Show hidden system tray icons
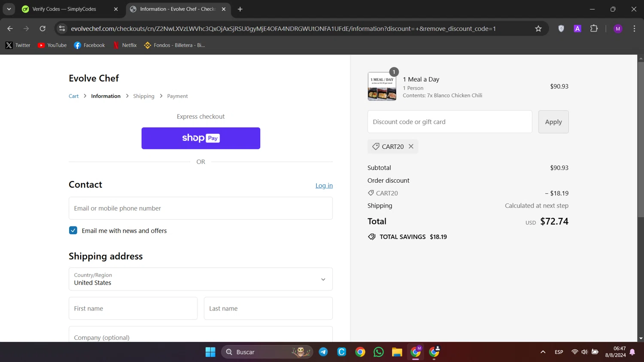 pyautogui.click(x=543, y=352)
